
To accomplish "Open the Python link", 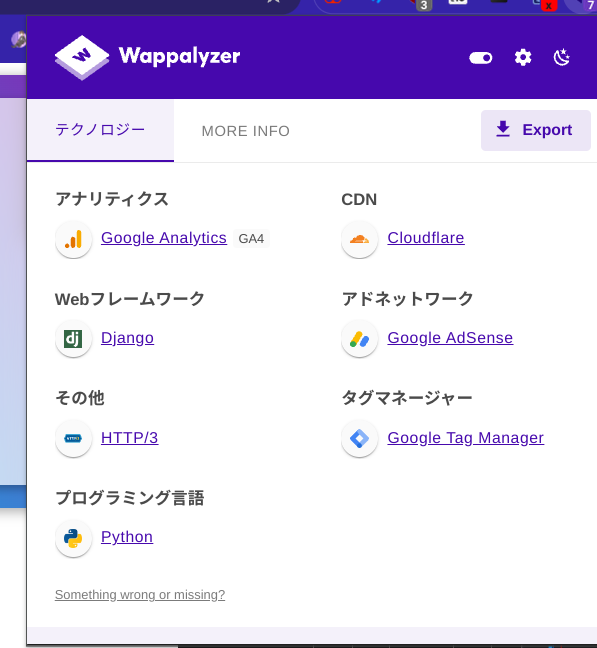I will pos(127,537).
